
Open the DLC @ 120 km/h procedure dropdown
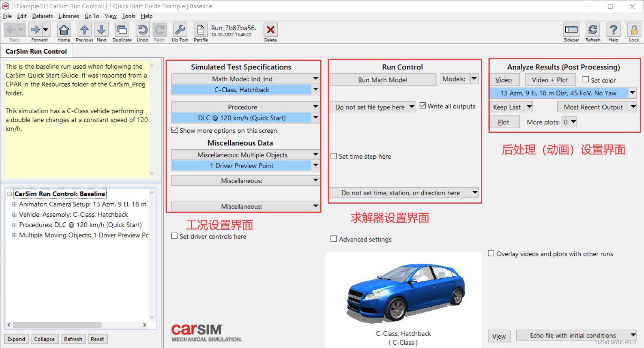point(316,118)
